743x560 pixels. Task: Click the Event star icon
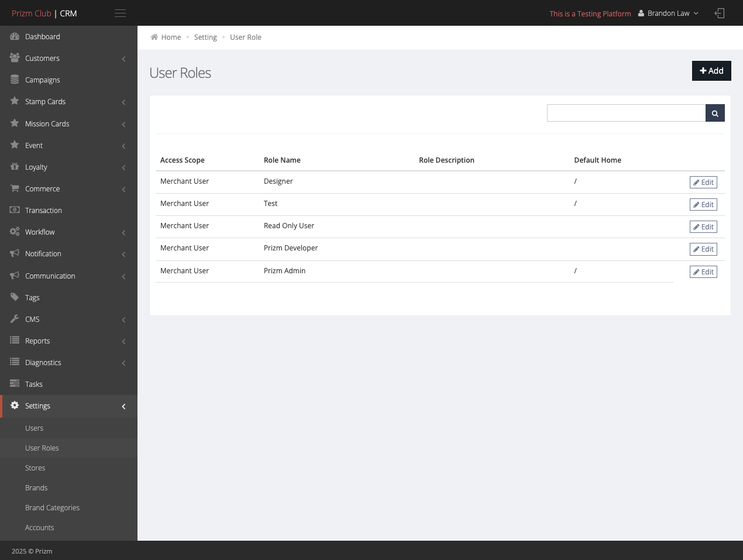[x=15, y=145]
